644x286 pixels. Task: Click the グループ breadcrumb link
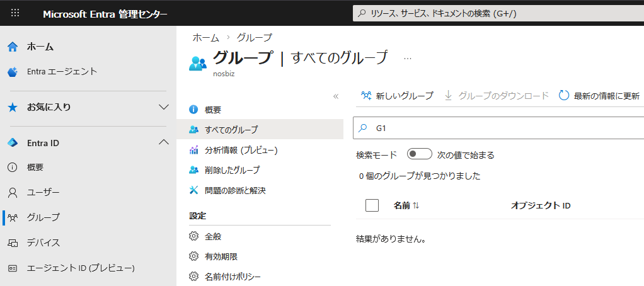coord(254,38)
